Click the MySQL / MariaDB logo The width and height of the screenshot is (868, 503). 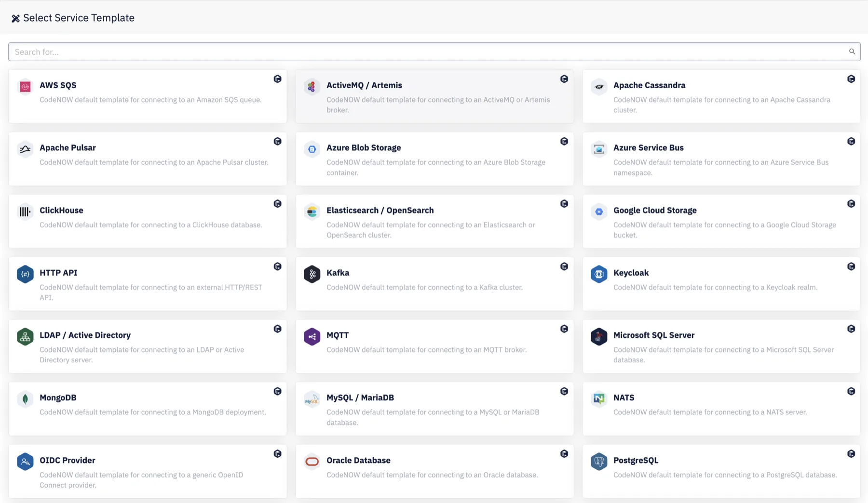[x=312, y=399]
